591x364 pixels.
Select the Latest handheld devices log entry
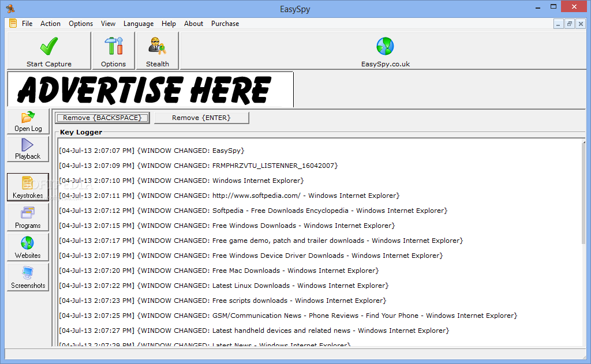point(254,331)
